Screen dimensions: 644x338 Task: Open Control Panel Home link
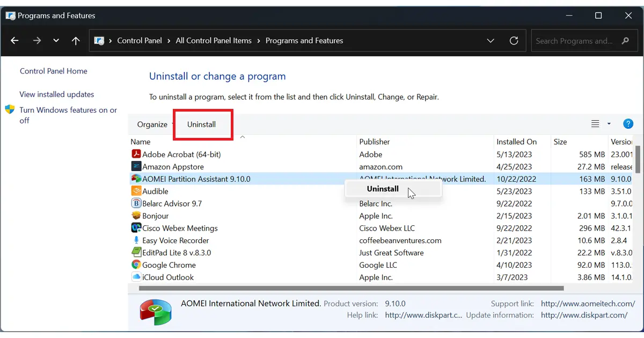point(54,71)
